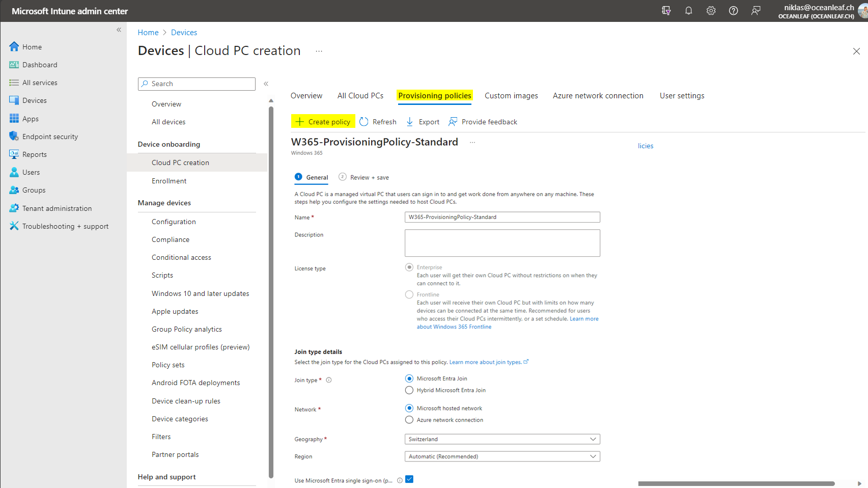Open Learn more about join types link
This screenshot has height=488, width=868.
(486, 362)
